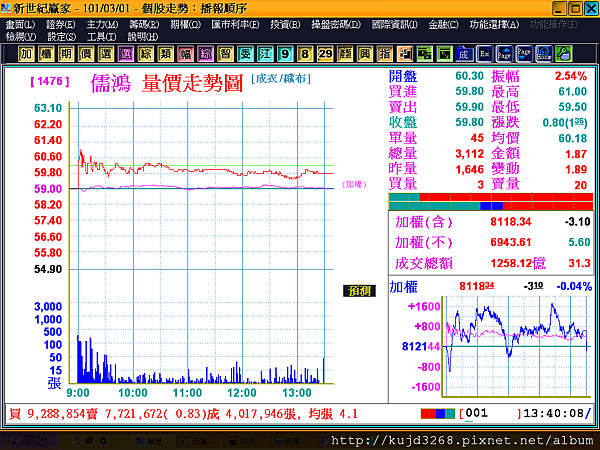
Task: Click the lower teal-blue-red ratio bar
Action: click(491, 206)
